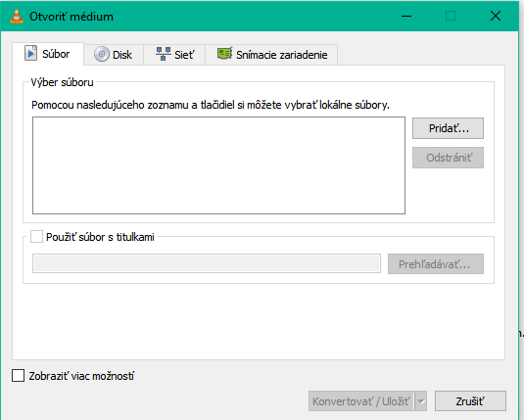Expand the Konvertovať / Uložiť dropdown arrow
Screen dimensions: 524x420
421,401
